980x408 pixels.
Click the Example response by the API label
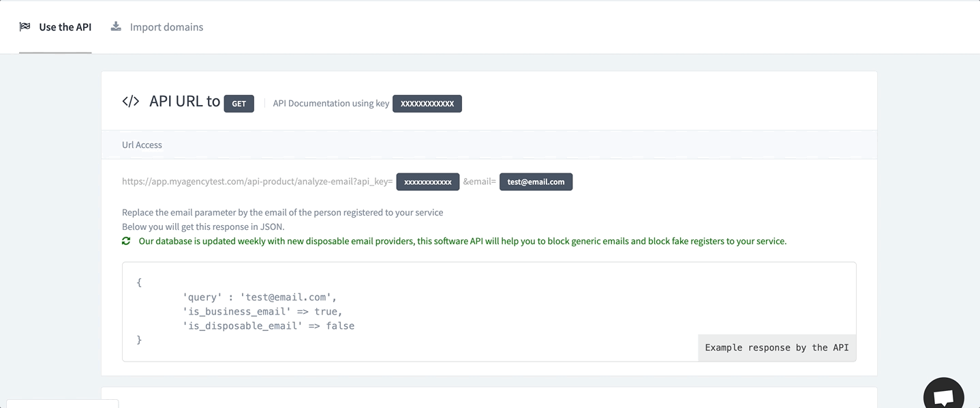pos(776,347)
